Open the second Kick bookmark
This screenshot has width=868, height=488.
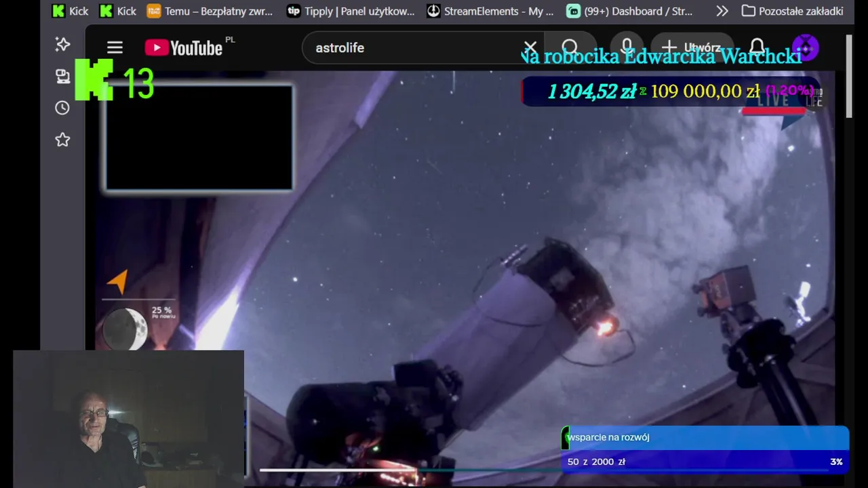[118, 11]
